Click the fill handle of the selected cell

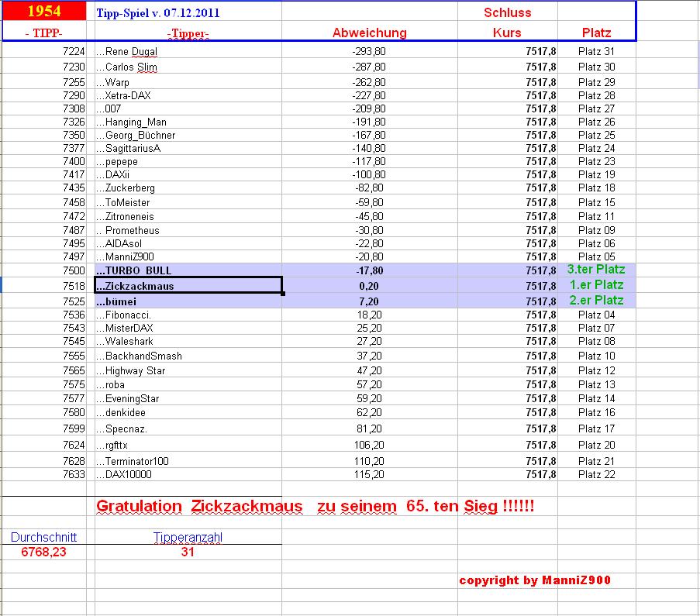(283, 293)
